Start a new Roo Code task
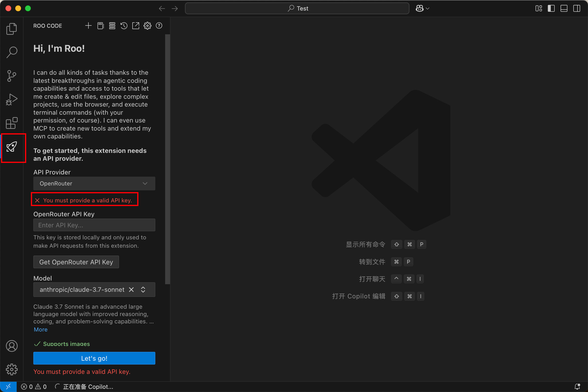The height and width of the screenshot is (392, 588). point(88,26)
